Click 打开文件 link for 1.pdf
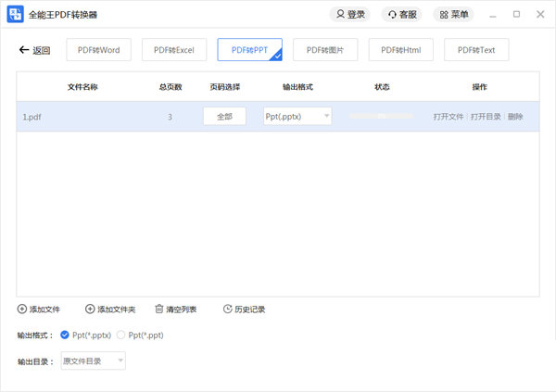Image resolution: width=556 pixels, height=392 pixels. pos(449,117)
